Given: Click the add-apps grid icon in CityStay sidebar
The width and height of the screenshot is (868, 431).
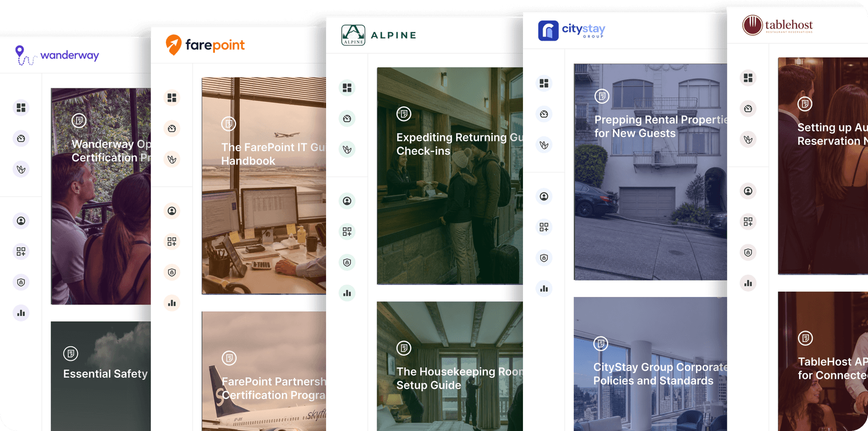Looking at the screenshot, I should (544, 227).
